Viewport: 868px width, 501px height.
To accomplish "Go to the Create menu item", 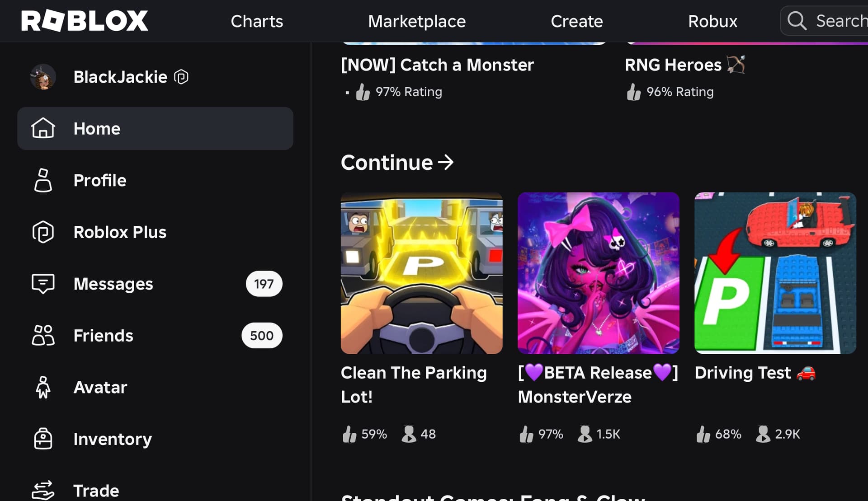I will (x=577, y=21).
